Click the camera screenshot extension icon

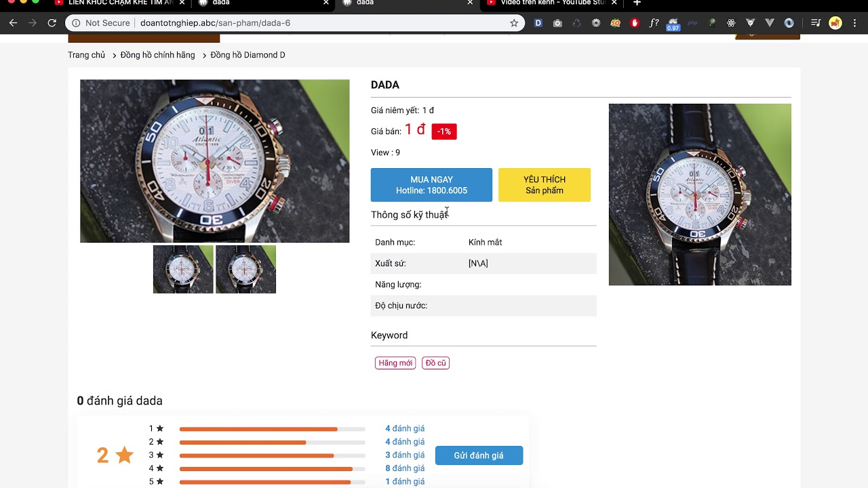(557, 23)
